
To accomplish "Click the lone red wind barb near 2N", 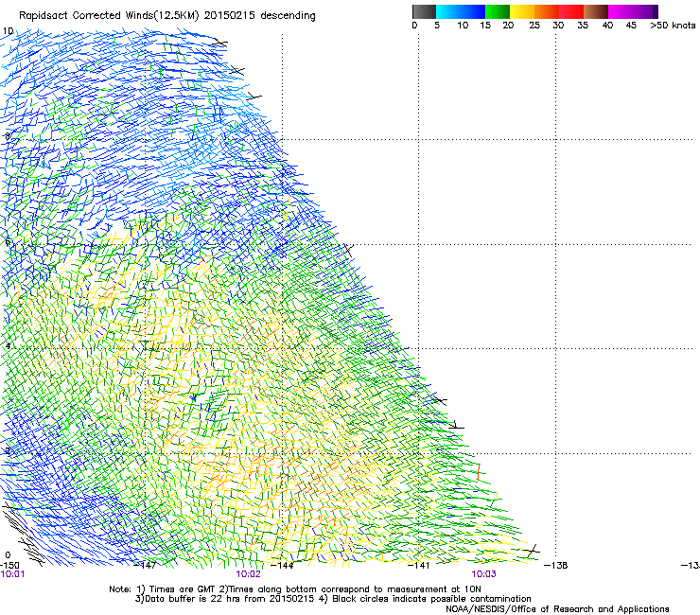I will click(478, 471).
